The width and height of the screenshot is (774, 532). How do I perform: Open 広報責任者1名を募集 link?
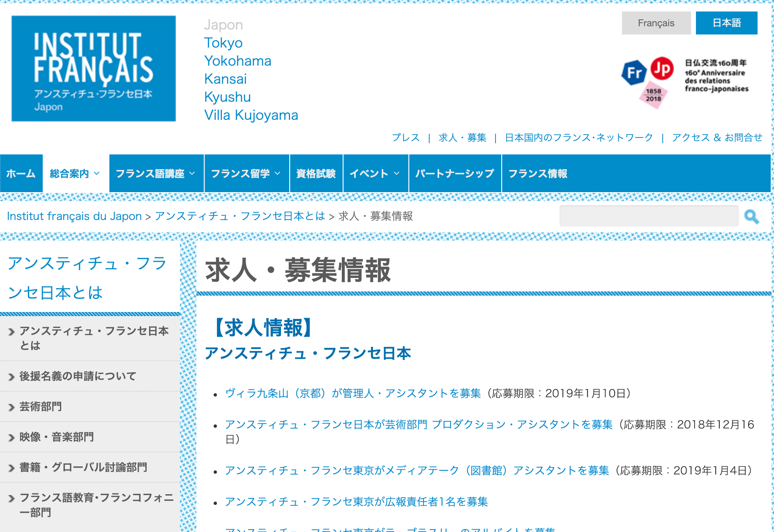(356, 502)
